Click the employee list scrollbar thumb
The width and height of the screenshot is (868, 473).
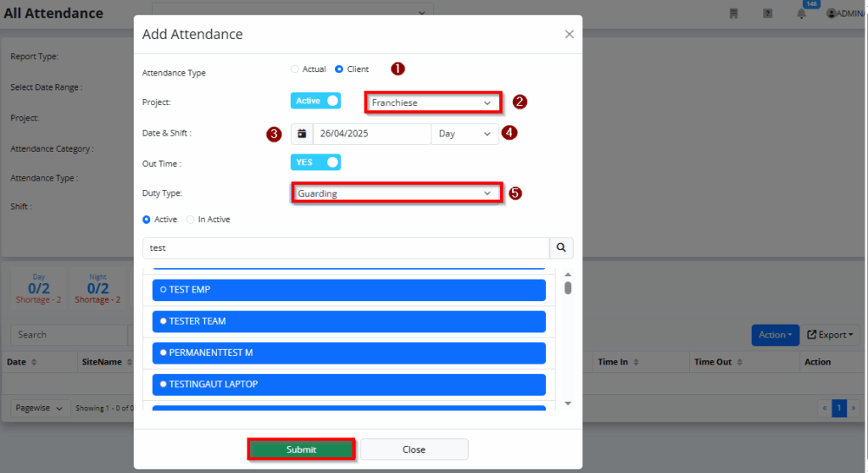(x=568, y=288)
